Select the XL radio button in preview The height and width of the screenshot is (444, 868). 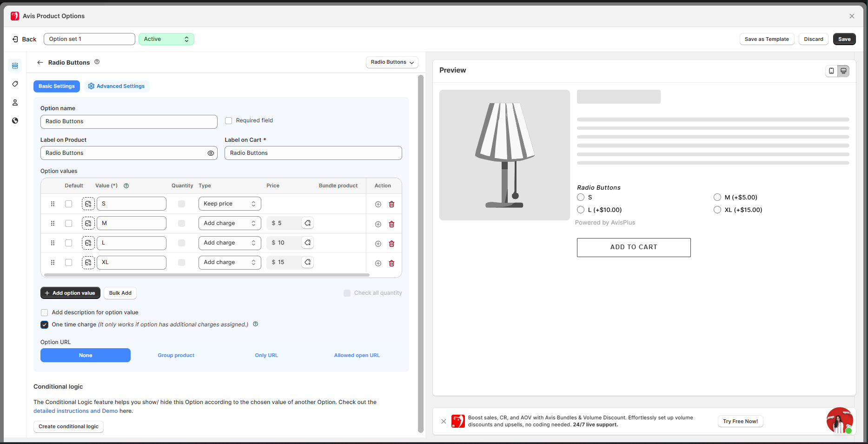click(x=717, y=210)
